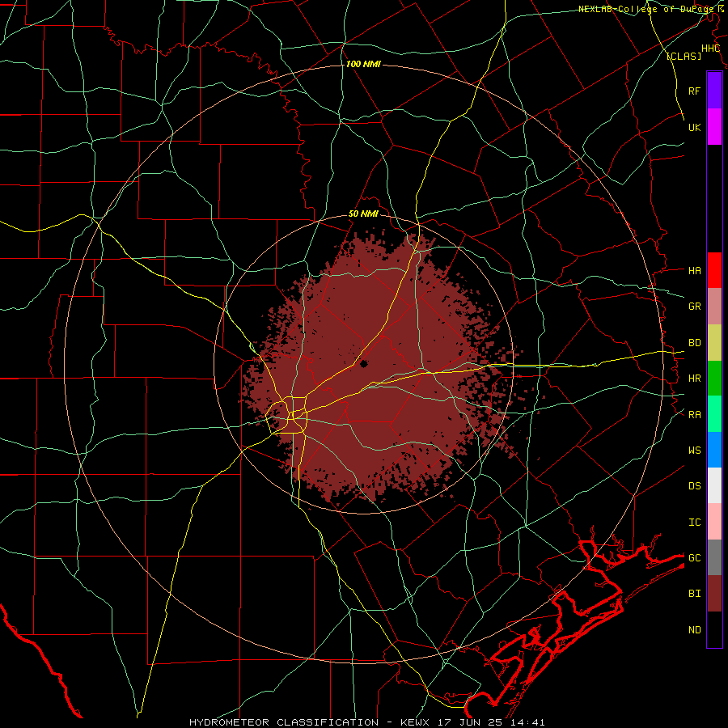This screenshot has height=728, width=728.
Task: Click the 100 NMI range ring label
Action: coord(363,64)
